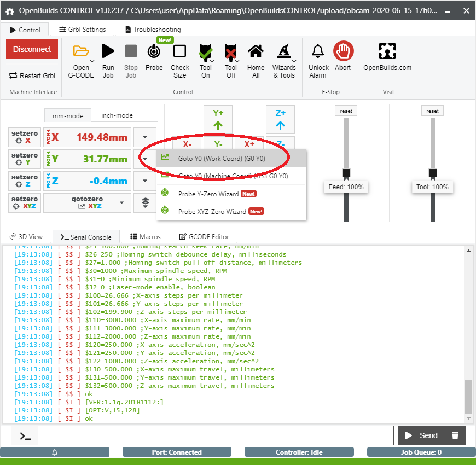Set Y axis to zero
Screen dimensions: 476x465
[25, 159]
